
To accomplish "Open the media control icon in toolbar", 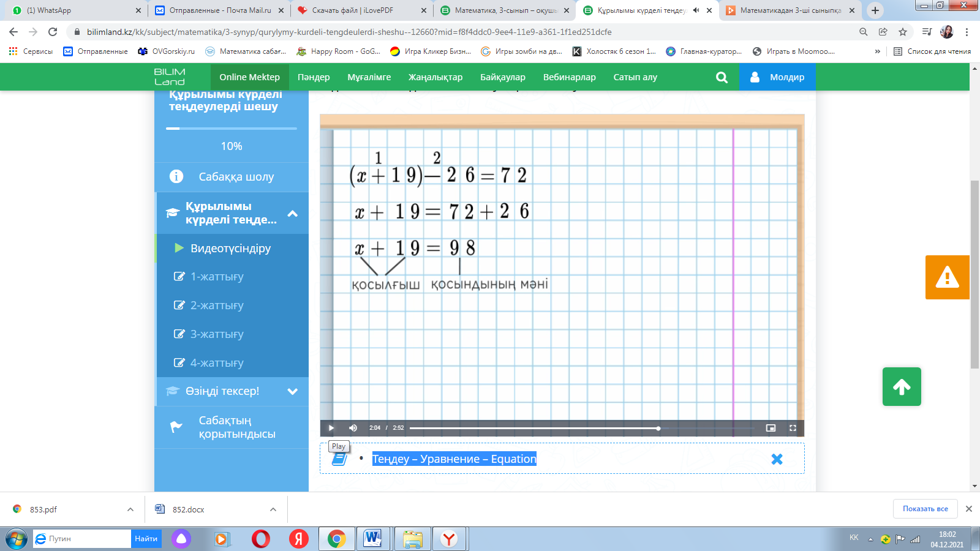I will 927,32.
